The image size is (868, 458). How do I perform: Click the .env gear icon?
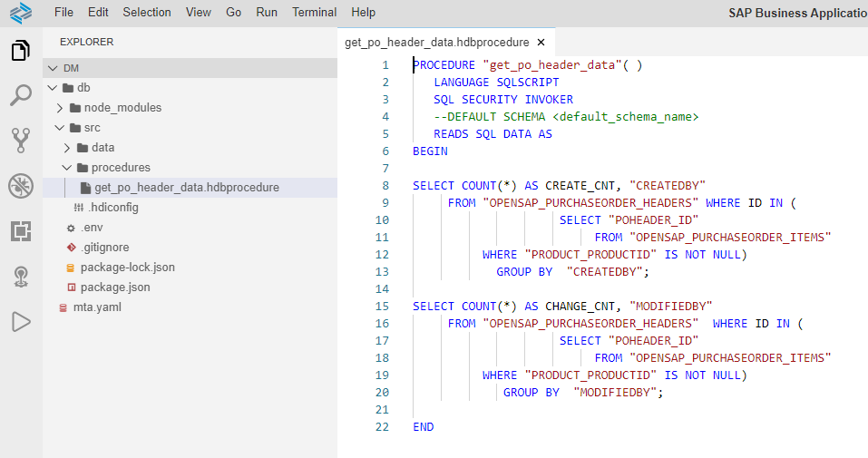(71, 228)
